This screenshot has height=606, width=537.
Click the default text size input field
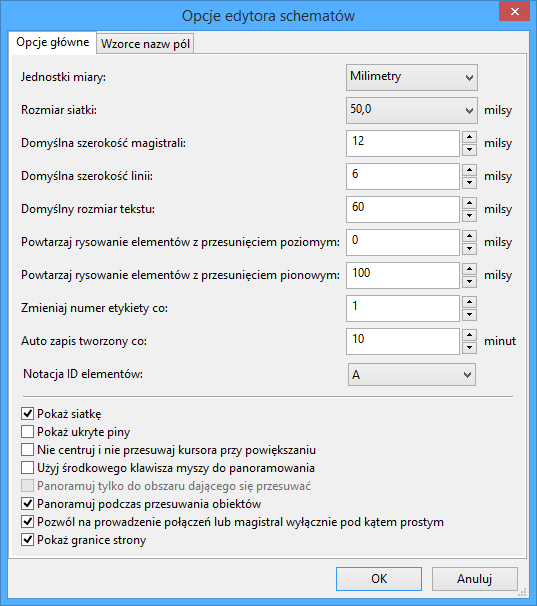point(403,209)
